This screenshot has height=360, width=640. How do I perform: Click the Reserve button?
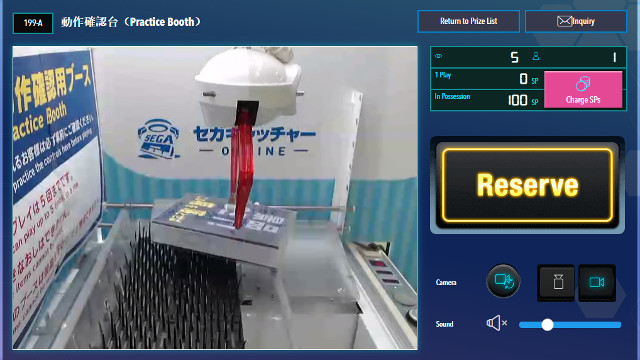[x=527, y=185]
